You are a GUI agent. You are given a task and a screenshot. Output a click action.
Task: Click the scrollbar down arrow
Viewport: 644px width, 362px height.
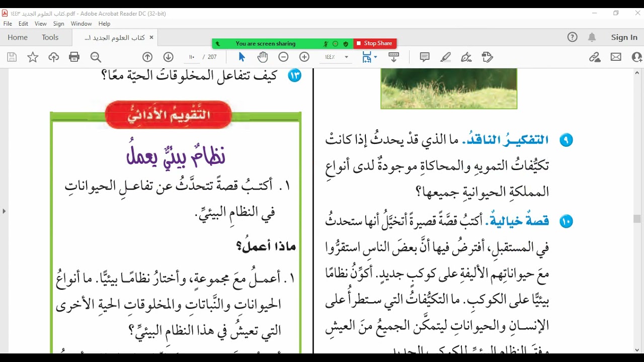click(x=637, y=350)
